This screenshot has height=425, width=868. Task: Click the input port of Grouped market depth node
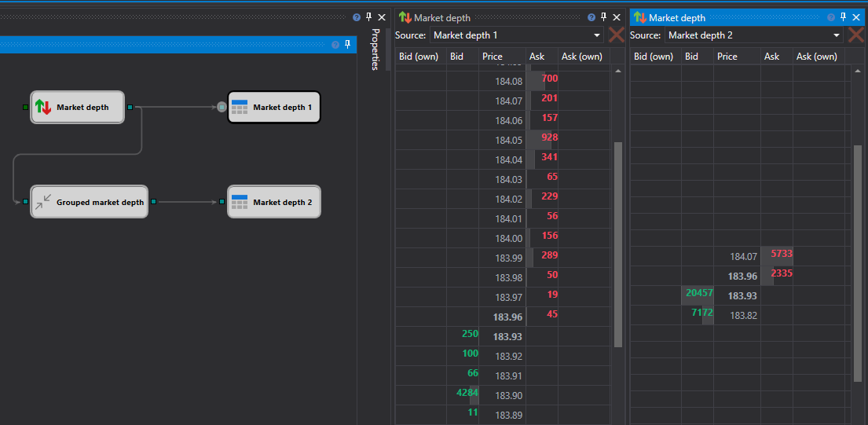click(25, 201)
